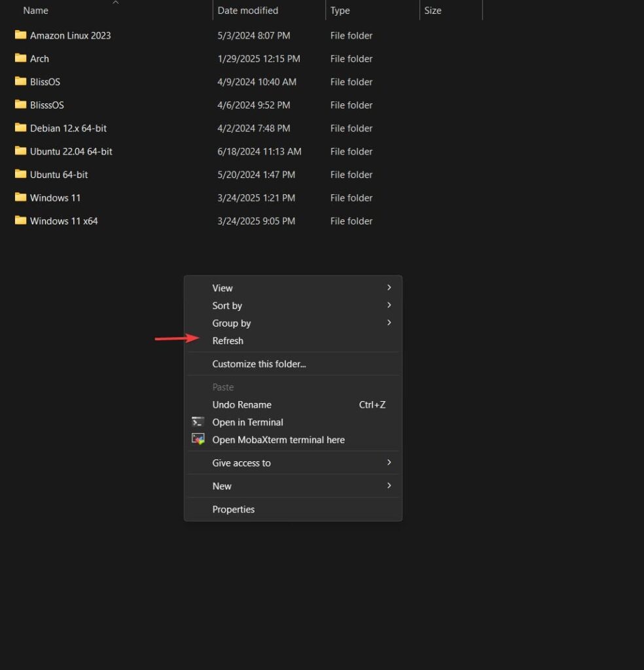The width and height of the screenshot is (644, 670).
Task: Click the Debian 12.x 64-bit folder icon
Action: tap(20, 128)
